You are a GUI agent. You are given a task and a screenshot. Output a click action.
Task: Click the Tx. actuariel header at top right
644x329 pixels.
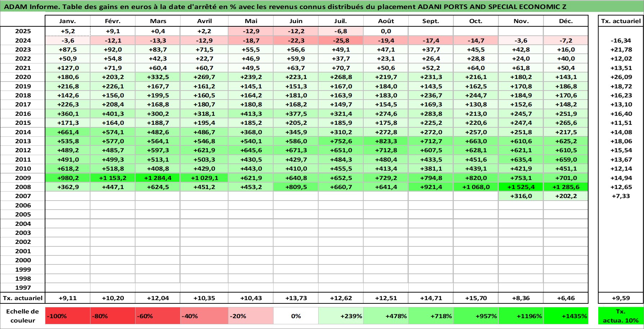621,21
